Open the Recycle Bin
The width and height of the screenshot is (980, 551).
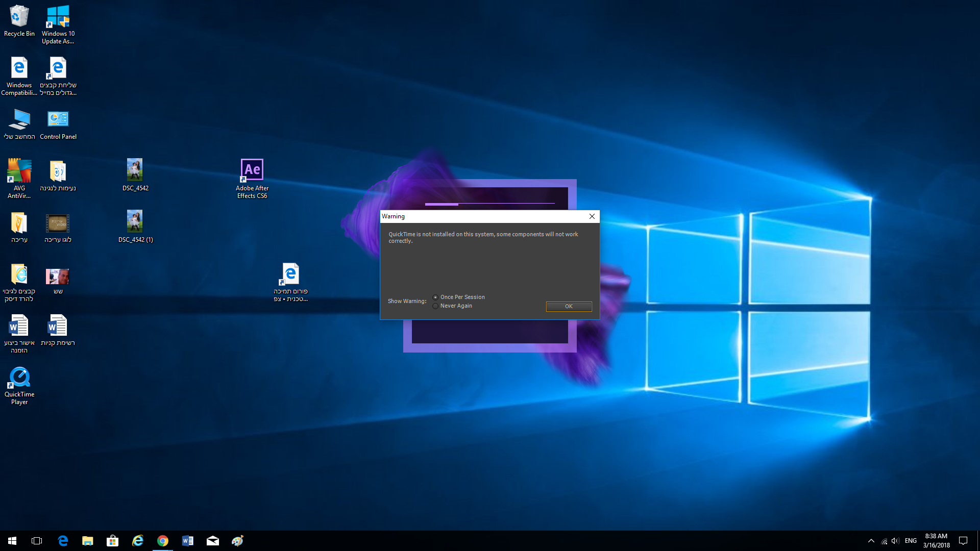click(19, 20)
